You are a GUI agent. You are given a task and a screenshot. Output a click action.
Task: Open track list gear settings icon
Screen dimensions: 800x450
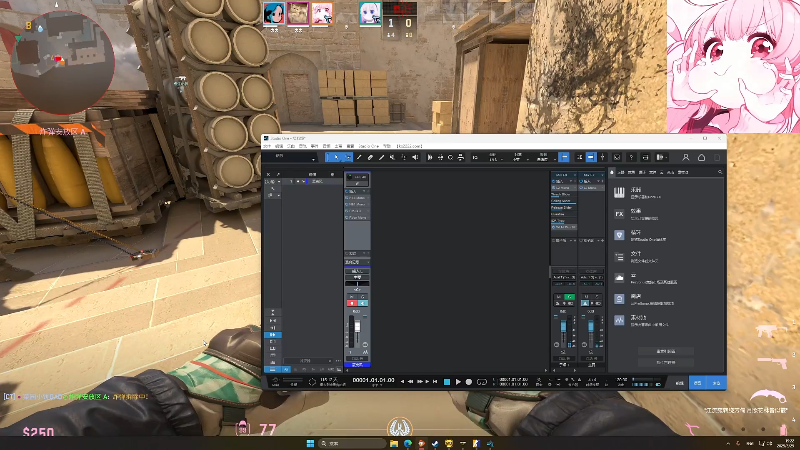[x=332, y=174]
